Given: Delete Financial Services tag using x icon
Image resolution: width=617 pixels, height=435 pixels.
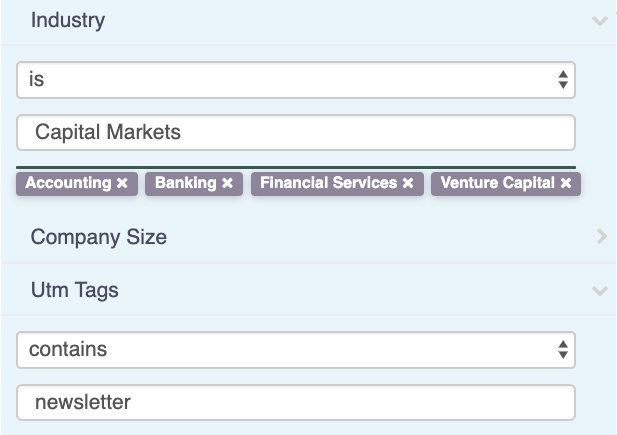Looking at the screenshot, I should click(x=408, y=183).
